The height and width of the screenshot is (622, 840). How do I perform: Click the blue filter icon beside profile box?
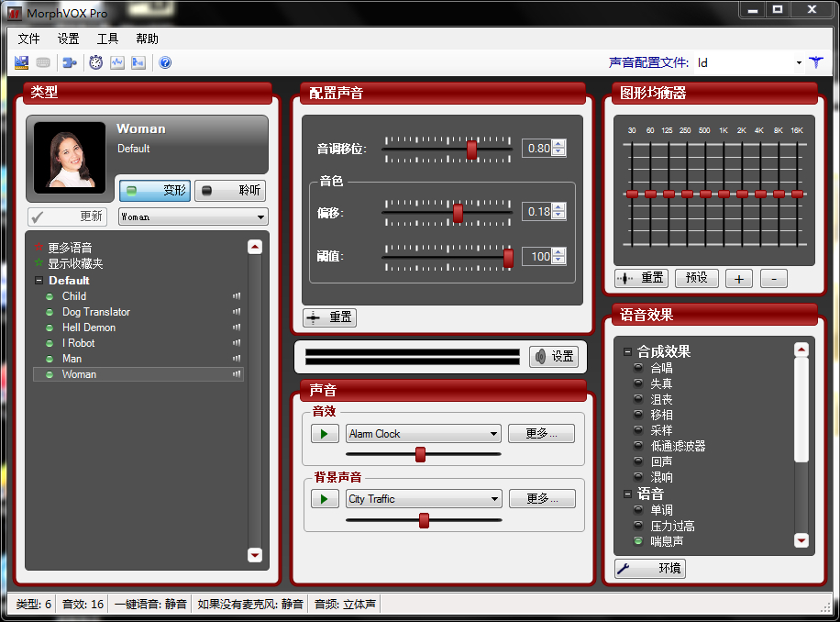(816, 62)
